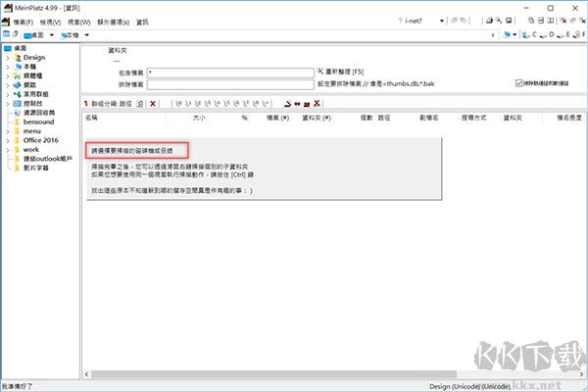Click the horizontal scrollbar thumb
Image resolution: width=588 pixels, height=392 pixels.
coord(274,374)
